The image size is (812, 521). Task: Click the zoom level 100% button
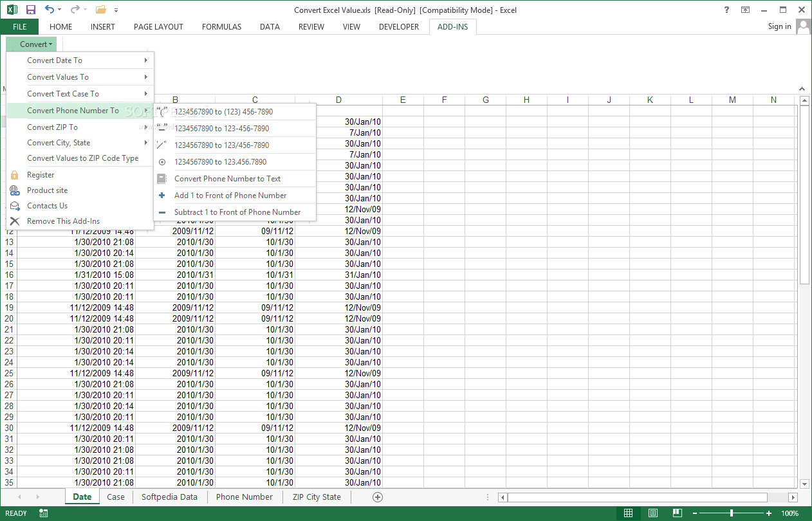pos(789,513)
